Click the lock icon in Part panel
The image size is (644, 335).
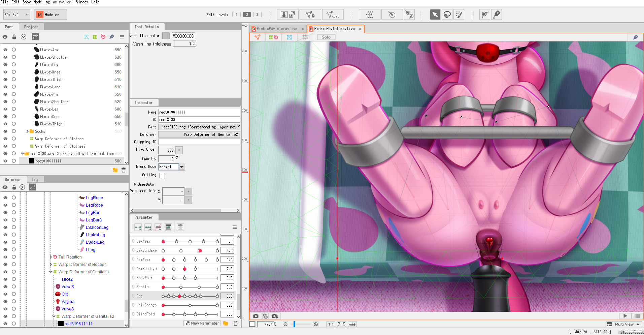pos(14,37)
